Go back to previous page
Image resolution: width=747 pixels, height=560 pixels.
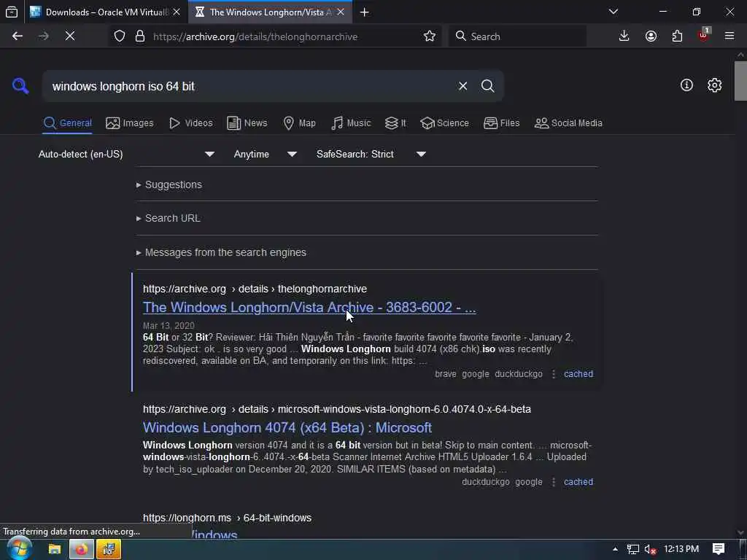point(18,36)
